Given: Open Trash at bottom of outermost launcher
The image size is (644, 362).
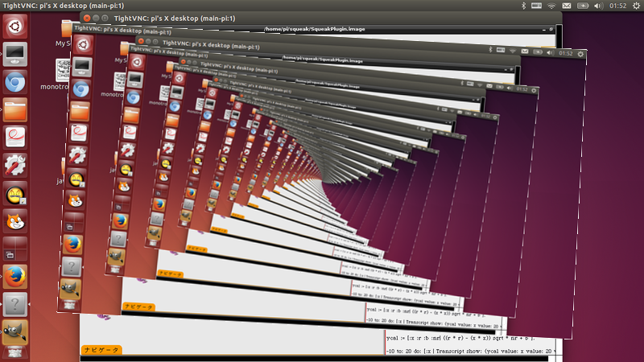Looking at the screenshot, I should (x=15, y=353).
